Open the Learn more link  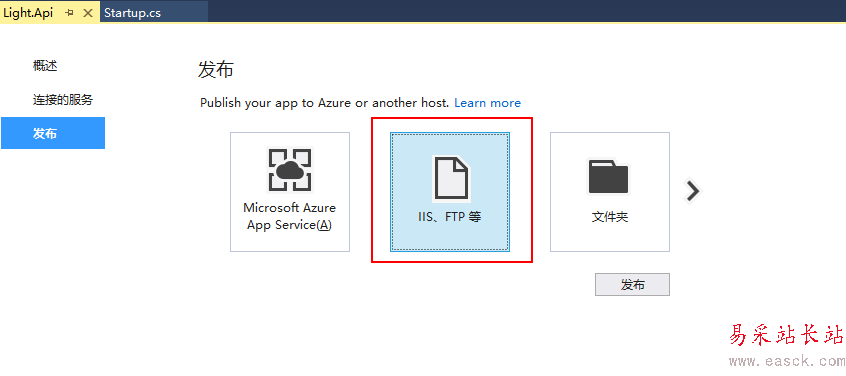click(488, 103)
